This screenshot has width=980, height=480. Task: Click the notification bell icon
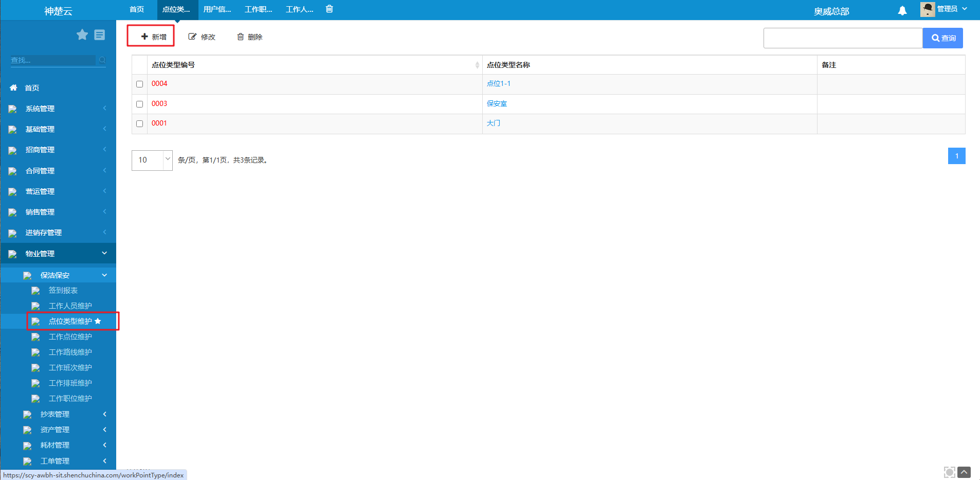pyautogui.click(x=902, y=10)
